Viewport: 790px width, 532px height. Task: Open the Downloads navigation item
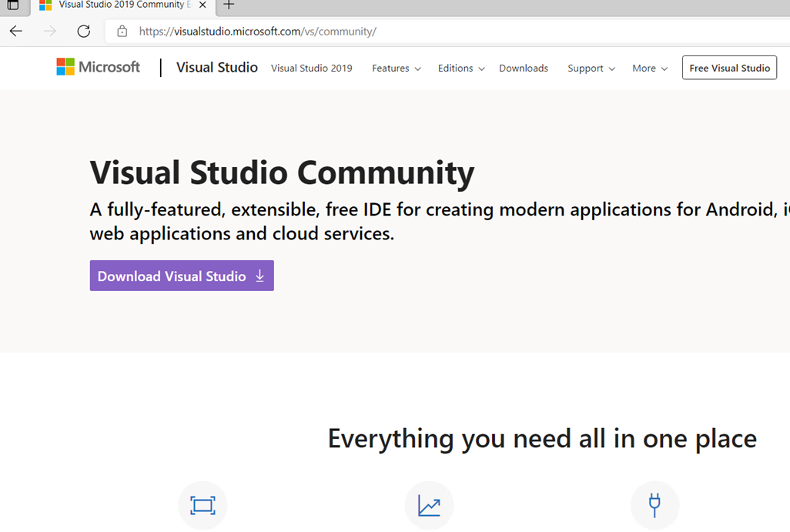524,69
